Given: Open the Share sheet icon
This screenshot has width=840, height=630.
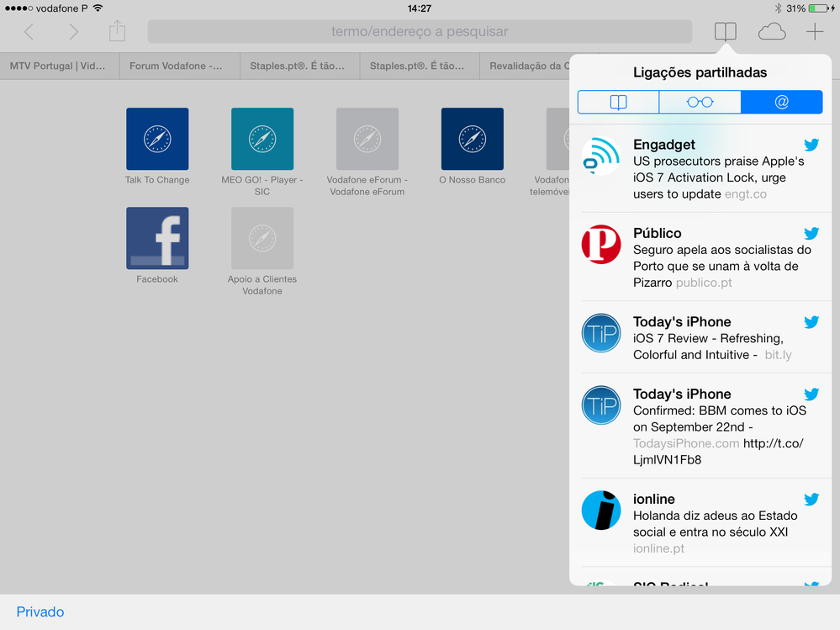Looking at the screenshot, I should click(x=117, y=32).
